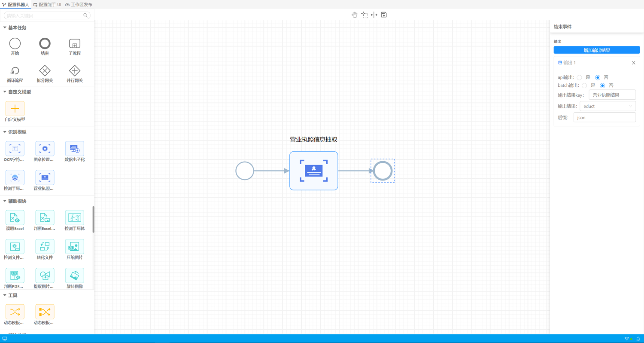Set api输出 to 否
The height and width of the screenshot is (343, 644).
click(598, 77)
